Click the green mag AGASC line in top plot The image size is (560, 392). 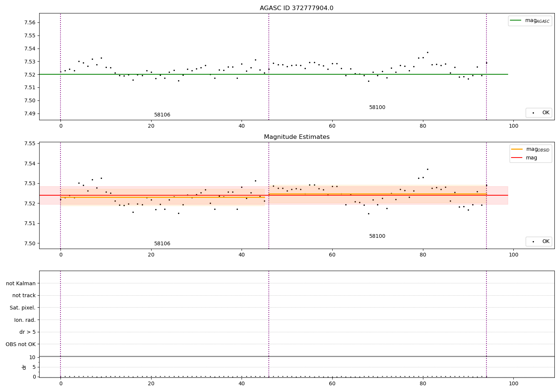[273, 74]
